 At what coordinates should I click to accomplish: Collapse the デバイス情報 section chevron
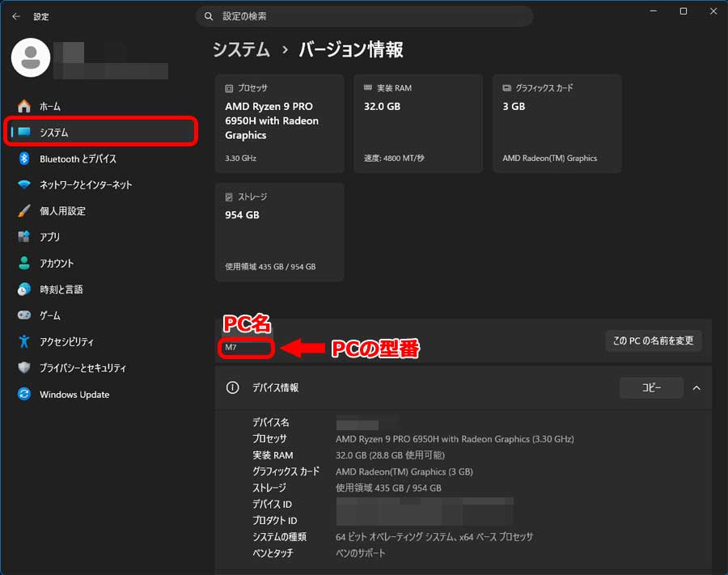click(696, 388)
